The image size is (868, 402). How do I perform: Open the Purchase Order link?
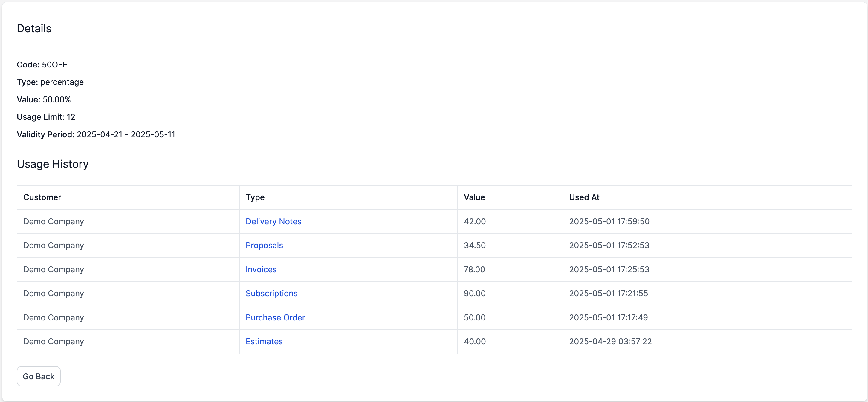click(x=275, y=317)
